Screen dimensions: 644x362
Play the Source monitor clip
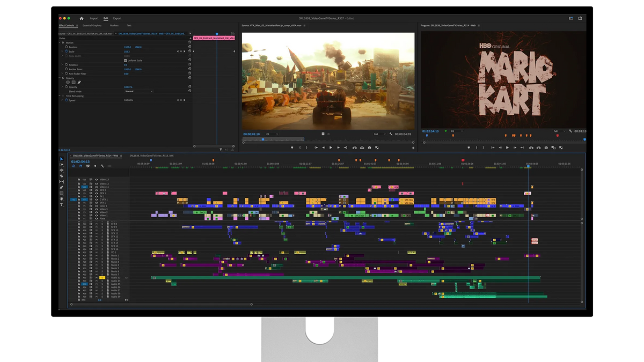click(x=331, y=147)
